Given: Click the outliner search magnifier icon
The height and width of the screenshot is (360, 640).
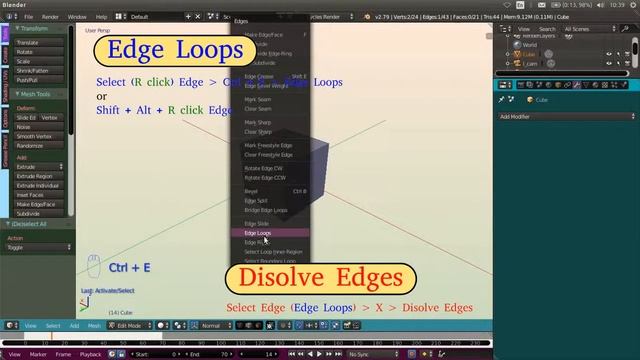Looking at the screenshot, I should pos(625,29).
